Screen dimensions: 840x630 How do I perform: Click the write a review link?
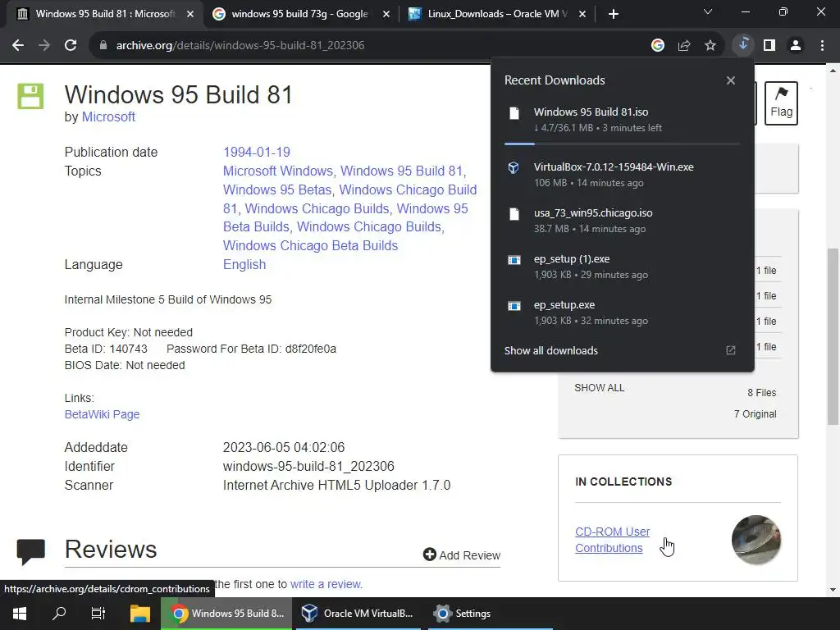click(x=326, y=584)
